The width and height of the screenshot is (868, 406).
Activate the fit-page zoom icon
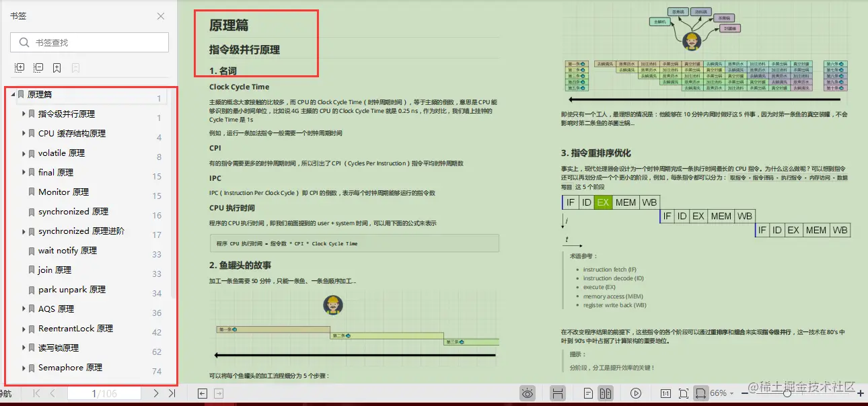682,393
